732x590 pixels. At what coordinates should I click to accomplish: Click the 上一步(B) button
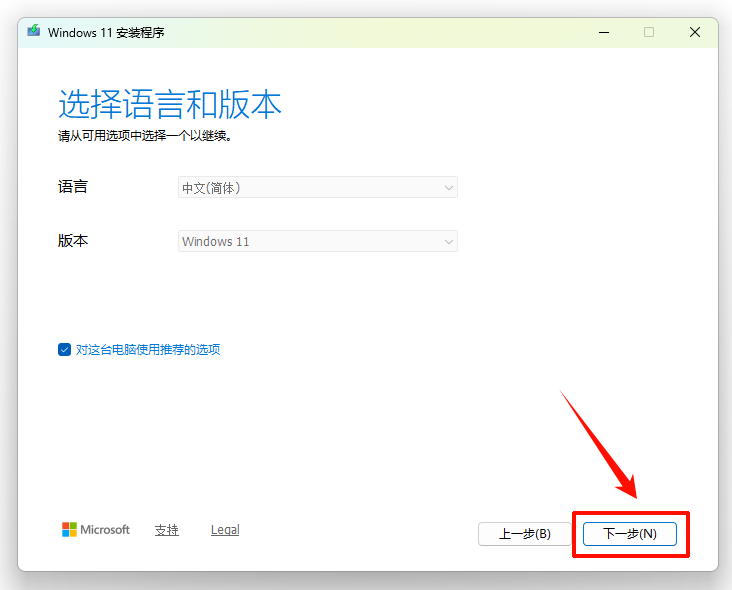point(525,534)
